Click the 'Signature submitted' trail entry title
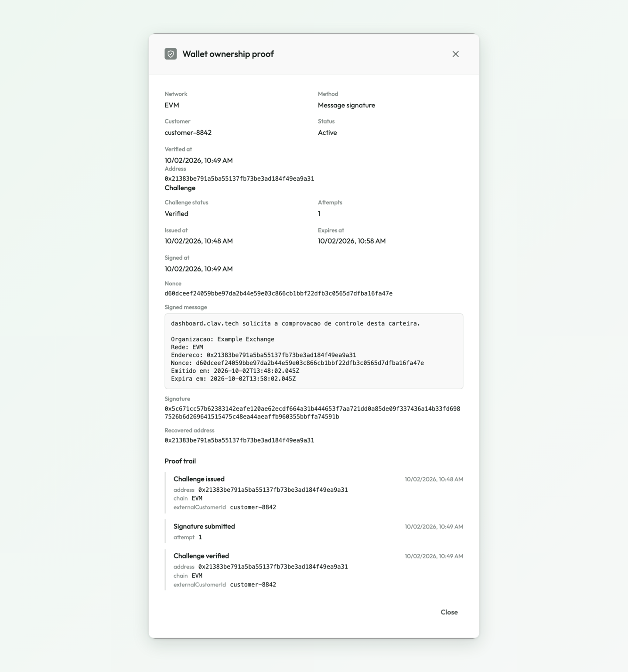This screenshot has width=628, height=672. click(204, 526)
